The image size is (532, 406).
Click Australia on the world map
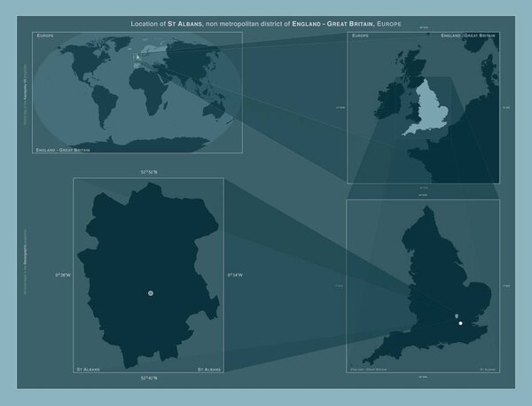[214, 109]
